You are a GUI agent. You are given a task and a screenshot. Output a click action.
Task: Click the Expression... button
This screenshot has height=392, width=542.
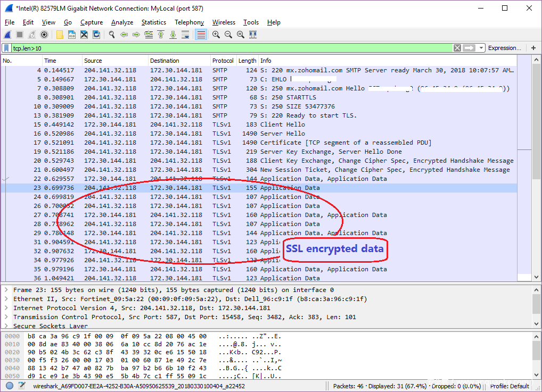(504, 48)
